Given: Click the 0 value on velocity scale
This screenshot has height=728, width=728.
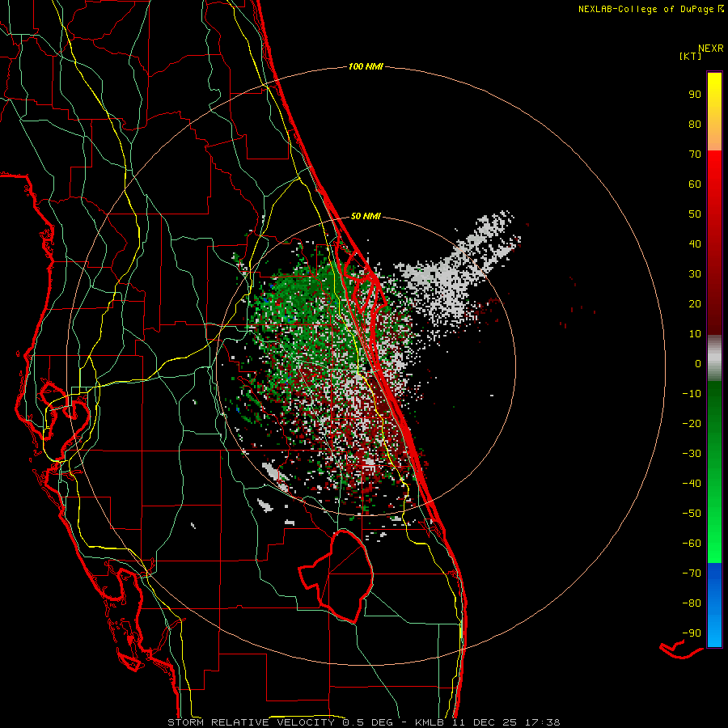Looking at the screenshot, I should point(698,363).
